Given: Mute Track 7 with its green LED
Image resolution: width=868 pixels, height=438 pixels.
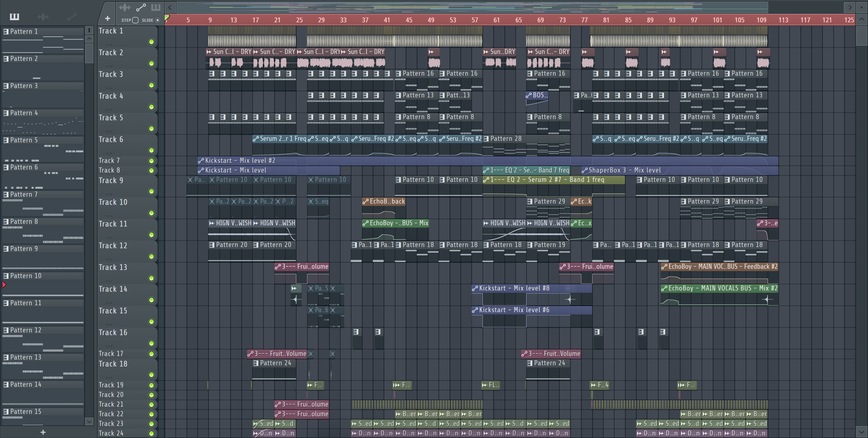Looking at the screenshot, I should click(x=151, y=161).
